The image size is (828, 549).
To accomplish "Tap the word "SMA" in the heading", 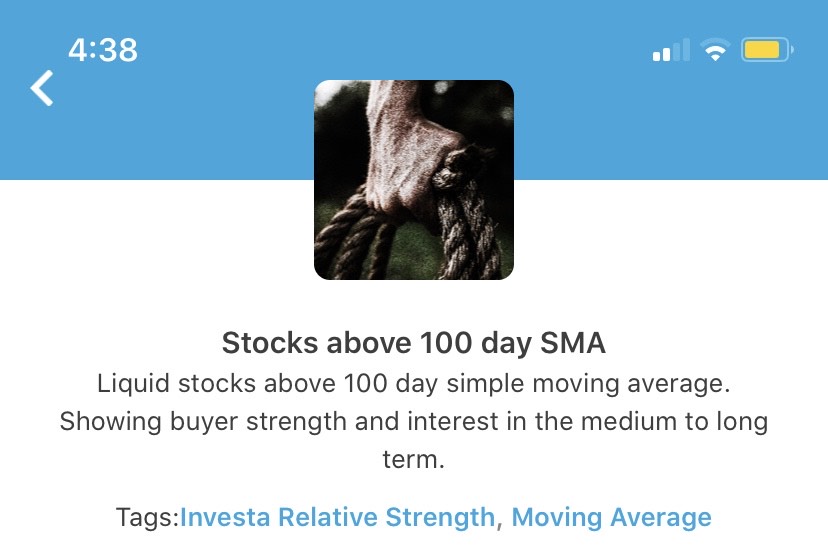I will [573, 343].
